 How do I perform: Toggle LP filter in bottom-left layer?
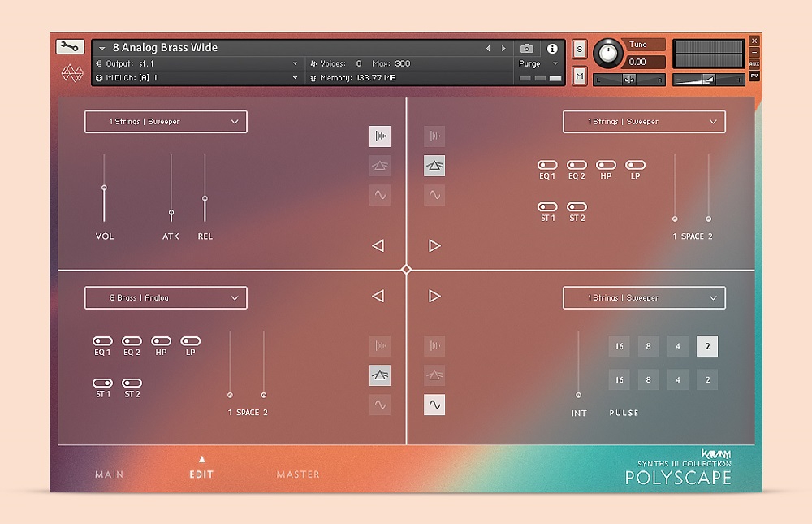[x=191, y=341]
